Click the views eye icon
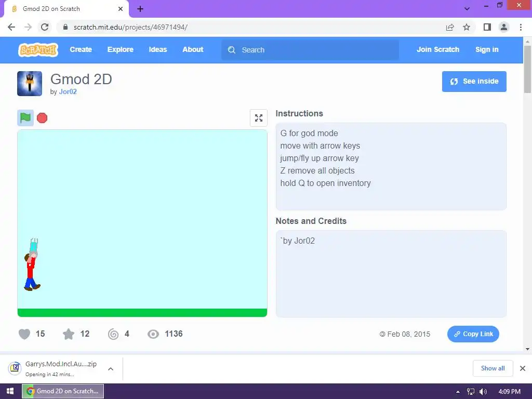 pos(153,334)
